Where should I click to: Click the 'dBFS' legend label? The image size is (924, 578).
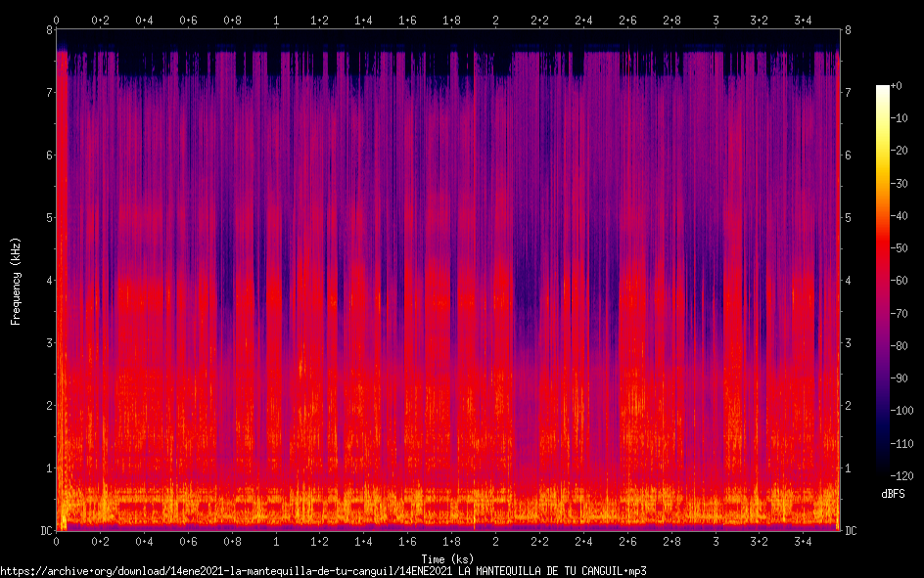tap(893, 494)
